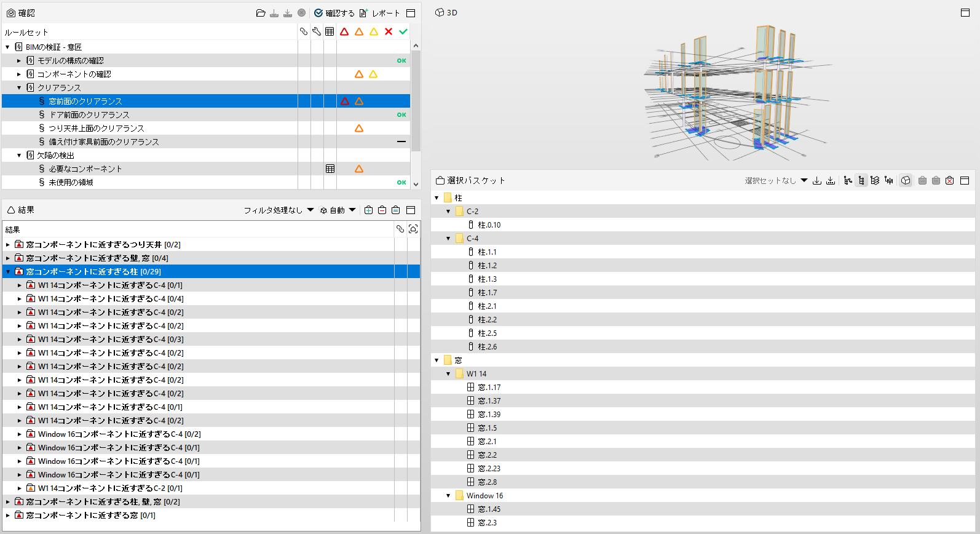980x534 pixels.
Task: Collapse the クリアランス rule group
Action: [x=19, y=87]
